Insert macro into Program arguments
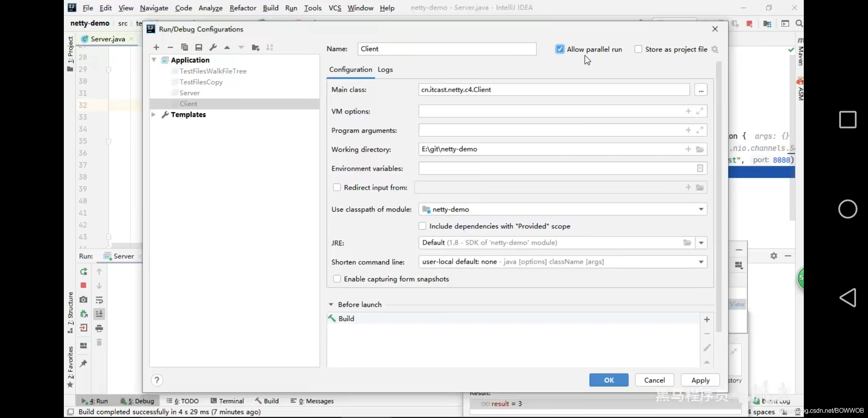The image size is (868, 418). (688, 130)
